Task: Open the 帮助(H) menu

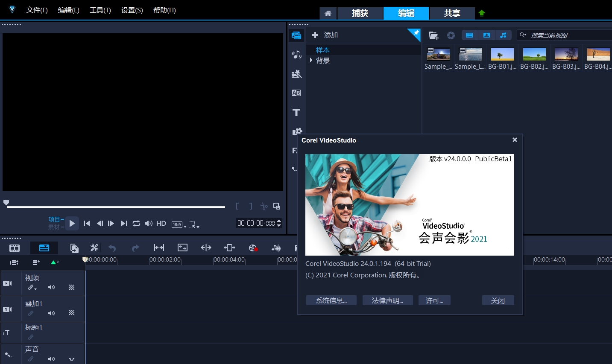Action: tap(164, 10)
